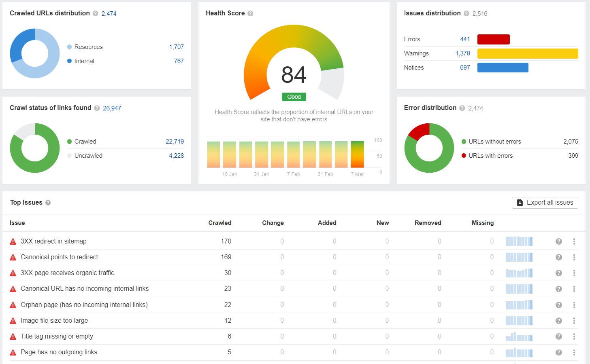
Task: Sort table by Change column header
Action: pos(273,223)
